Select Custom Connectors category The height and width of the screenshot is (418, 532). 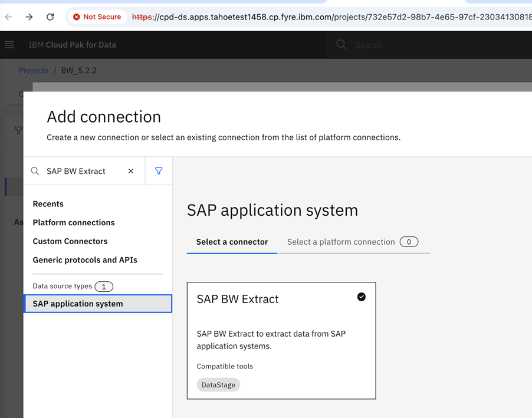[70, 241]
